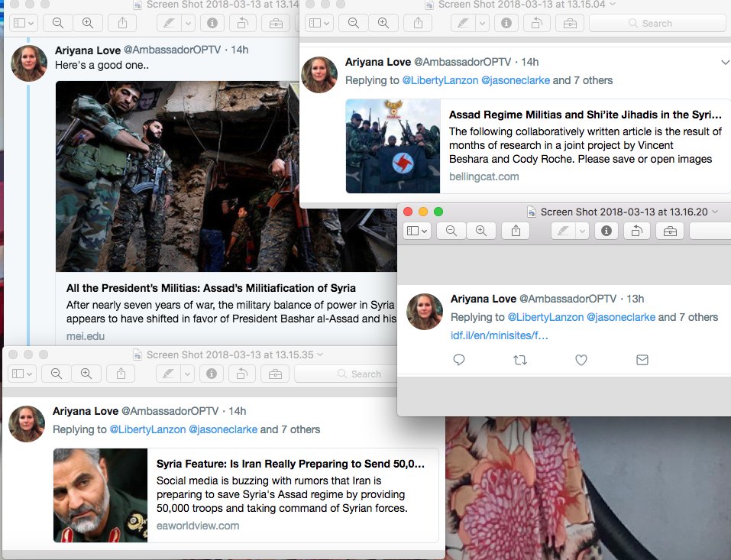Expand markup pen options in 13.15.35 window
The width and height of the screenshot is (731, 560).
187,374
